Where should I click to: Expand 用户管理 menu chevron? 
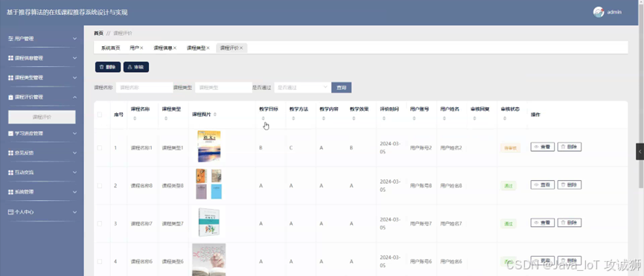(74, 39)
